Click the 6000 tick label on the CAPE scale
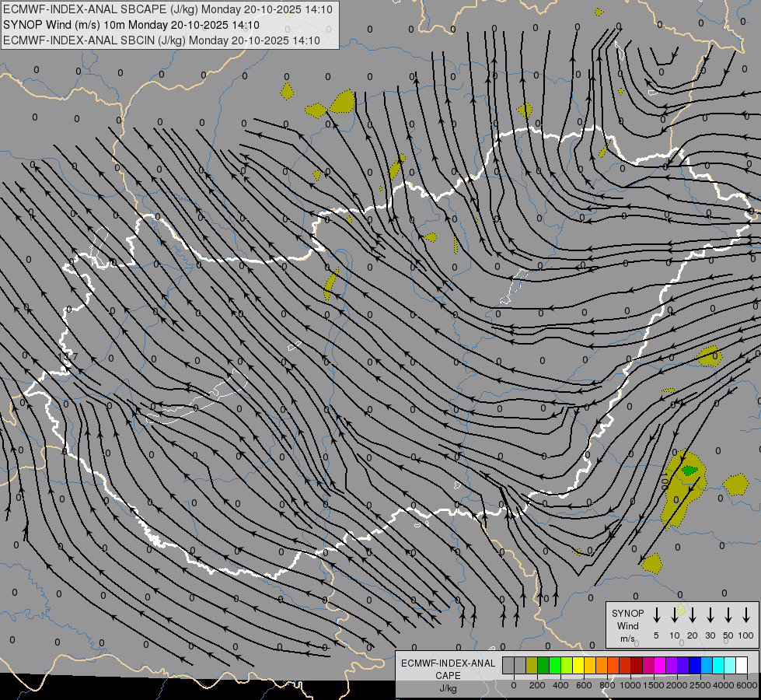This screenshot has height=700, width=761. click(746, 685)
